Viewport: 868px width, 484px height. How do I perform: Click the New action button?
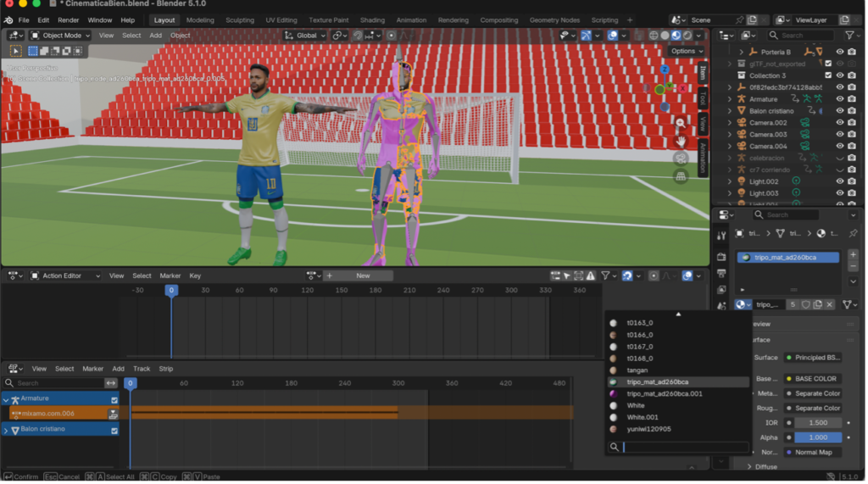coord(362,275)
